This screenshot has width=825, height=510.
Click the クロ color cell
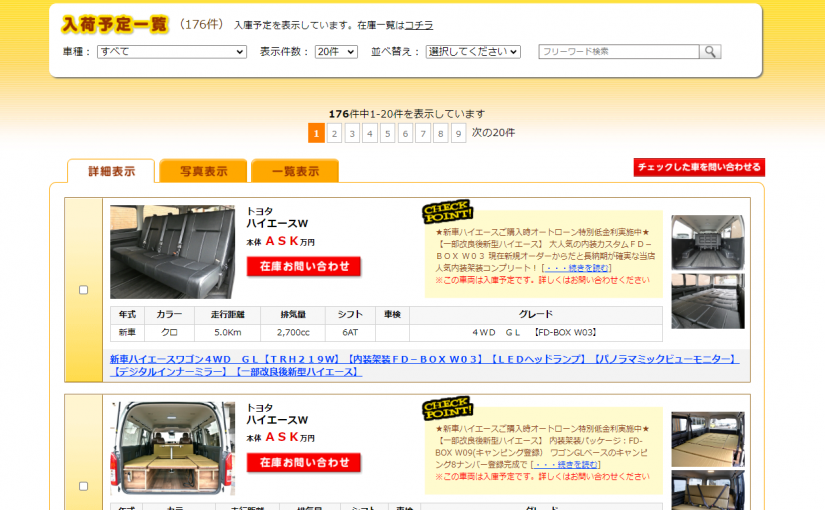pos(169,333)
